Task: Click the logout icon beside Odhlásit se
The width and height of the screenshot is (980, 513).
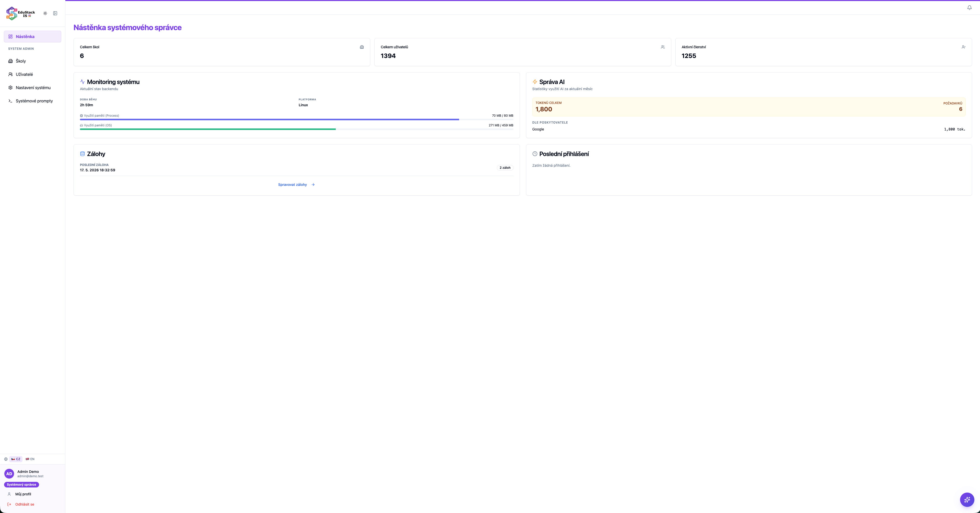Action: tap(9, 504)
